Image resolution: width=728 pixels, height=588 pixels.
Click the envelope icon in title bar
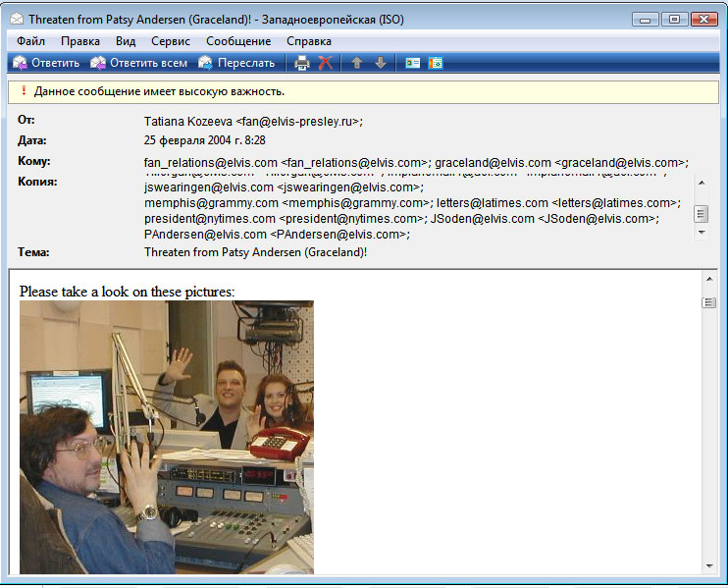(17, 19)
